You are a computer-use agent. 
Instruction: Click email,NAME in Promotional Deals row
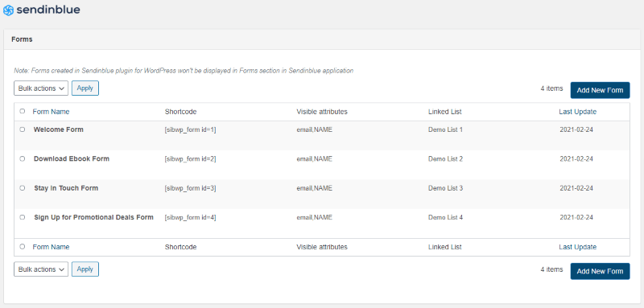click(x=314, y=217)
